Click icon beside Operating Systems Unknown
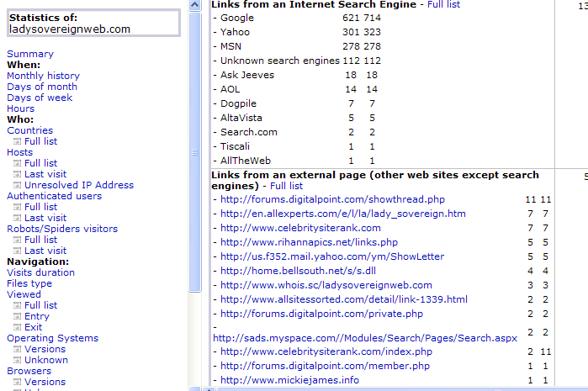 pos(18,360)
